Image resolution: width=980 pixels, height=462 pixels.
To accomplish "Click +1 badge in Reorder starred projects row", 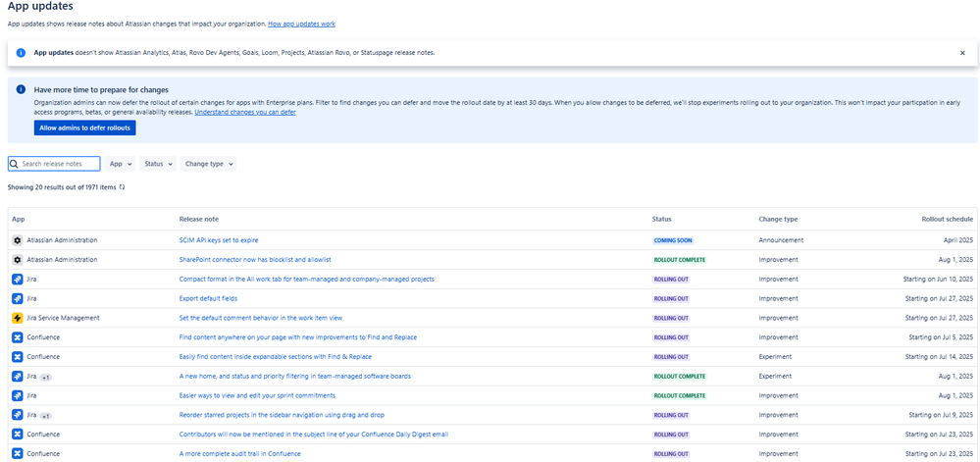I will [46, 416].
